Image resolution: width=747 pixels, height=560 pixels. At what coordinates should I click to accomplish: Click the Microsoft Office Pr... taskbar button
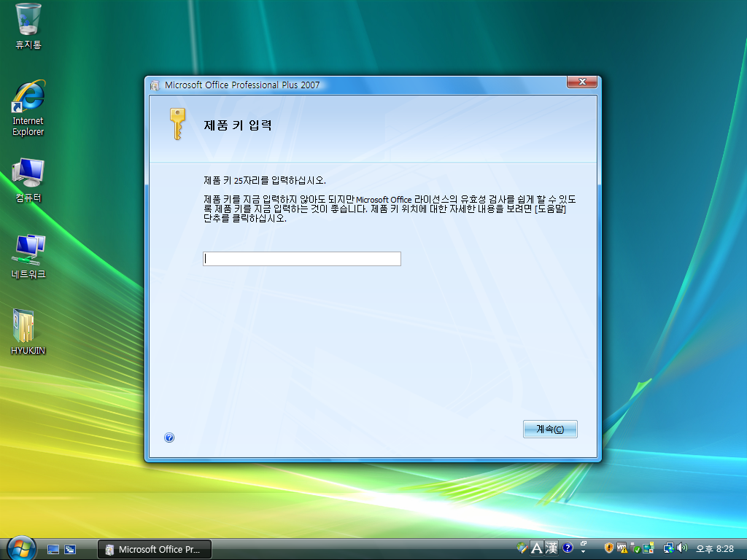(155, 550)
